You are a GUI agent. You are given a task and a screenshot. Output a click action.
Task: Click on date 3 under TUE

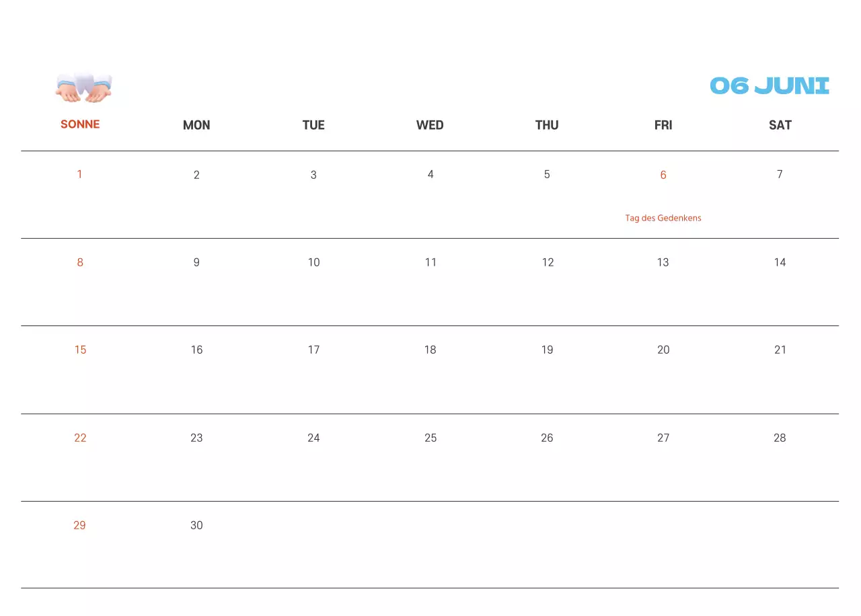313,175
